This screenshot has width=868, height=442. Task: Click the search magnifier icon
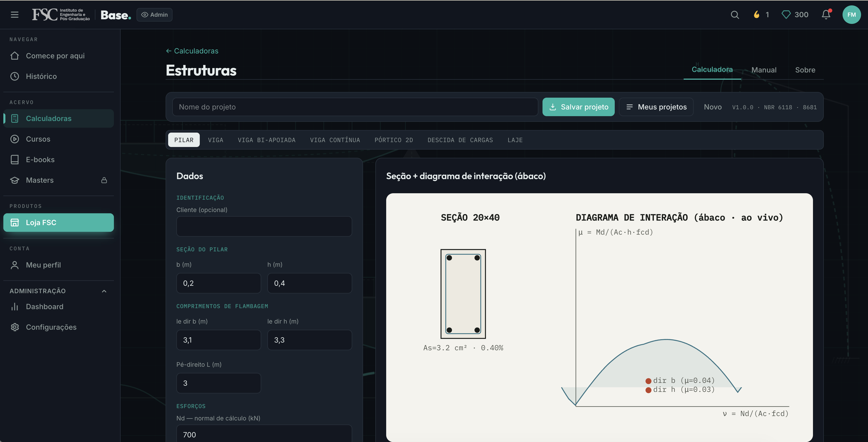(x=735, y=14)
